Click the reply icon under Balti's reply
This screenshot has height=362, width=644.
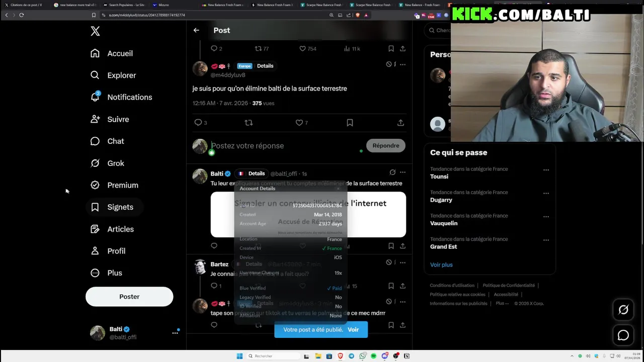pyautogui.click(x=214, y=246)
